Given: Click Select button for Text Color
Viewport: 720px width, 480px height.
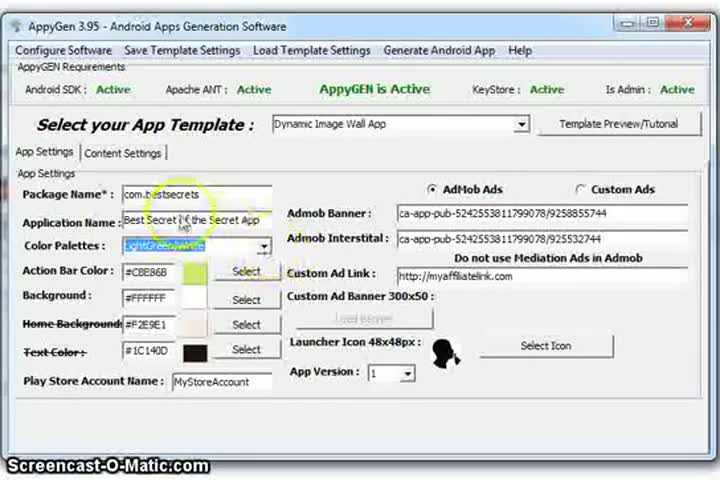Looking at the screenshot, I should (247, 349).
